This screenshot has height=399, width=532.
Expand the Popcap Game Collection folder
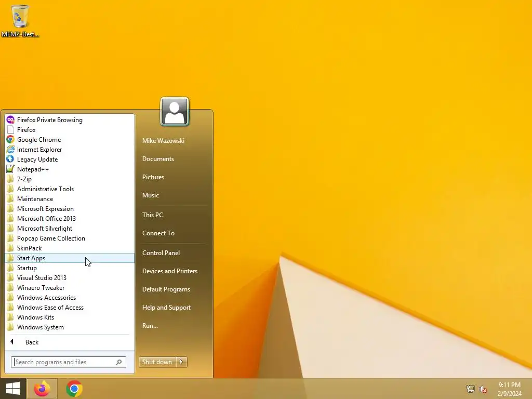tap(70, 238)
